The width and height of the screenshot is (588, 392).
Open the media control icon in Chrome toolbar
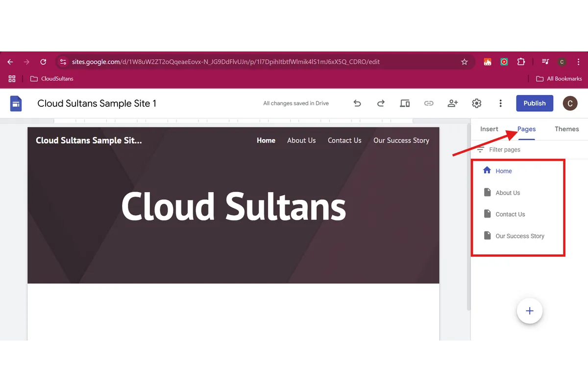(545, 62)
